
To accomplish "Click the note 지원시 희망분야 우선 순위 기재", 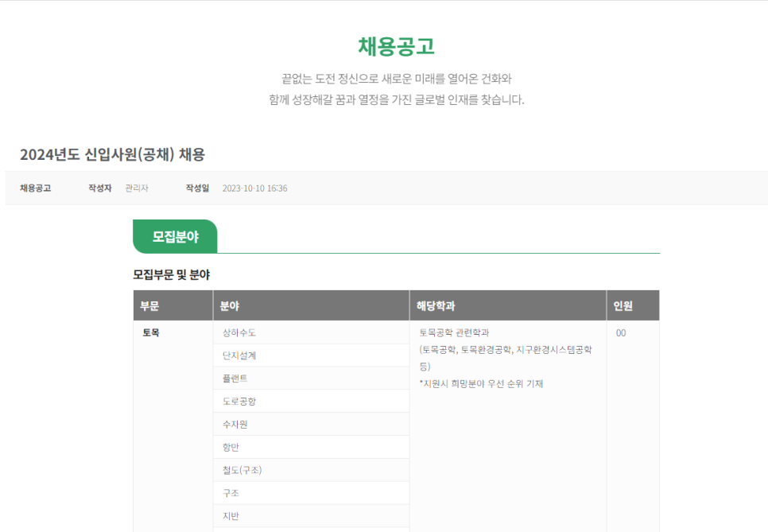I will tap(481, 384).
